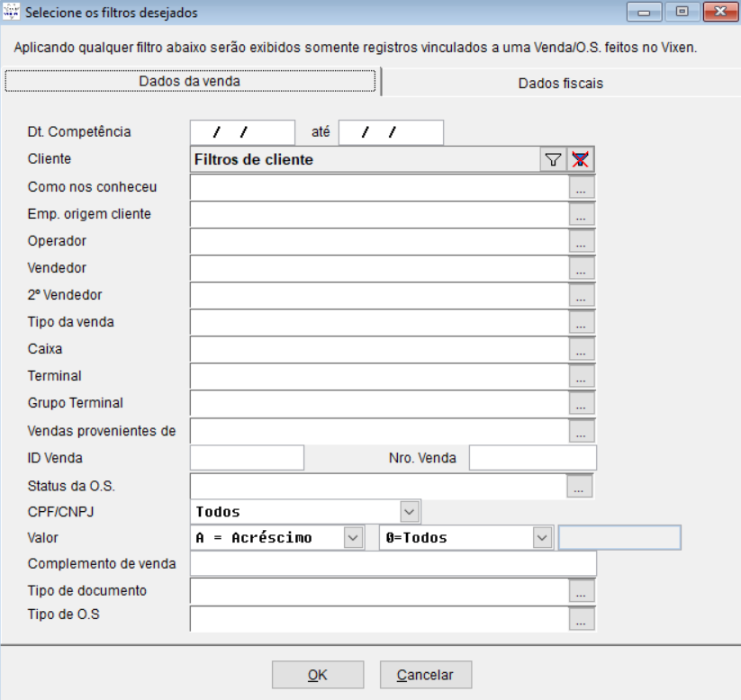
Task: Switch to Dados da venda tab
Action: tap(190, 81)
